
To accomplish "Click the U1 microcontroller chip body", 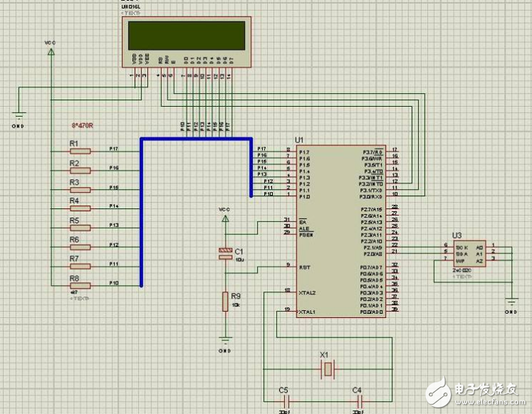I will point(339,231).
